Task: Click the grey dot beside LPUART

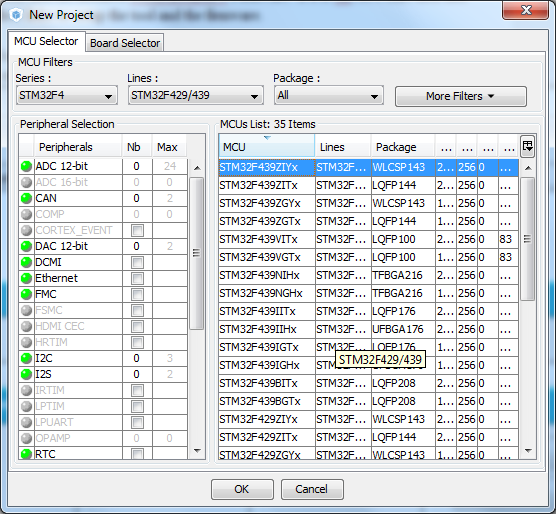Action: 26,422
